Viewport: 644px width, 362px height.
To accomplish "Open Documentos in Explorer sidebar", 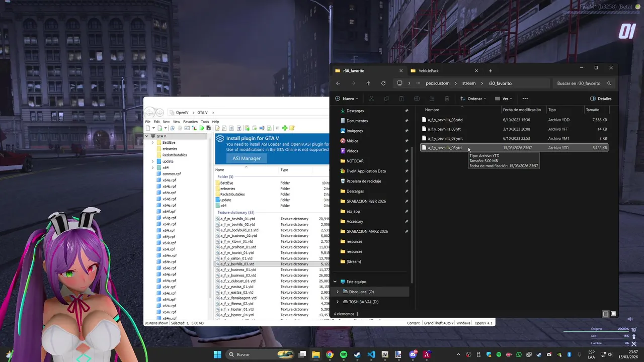I will pyautogui.click(x=357, y=121).
